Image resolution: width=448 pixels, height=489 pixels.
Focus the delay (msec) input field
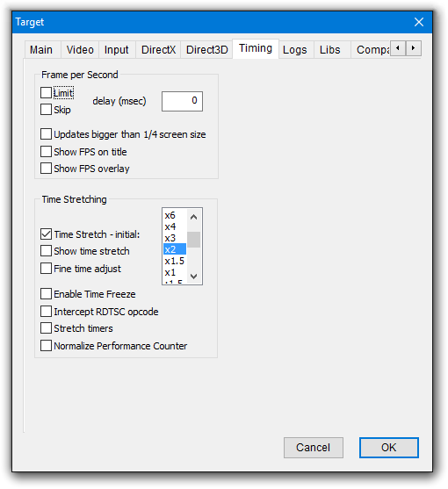182,101
